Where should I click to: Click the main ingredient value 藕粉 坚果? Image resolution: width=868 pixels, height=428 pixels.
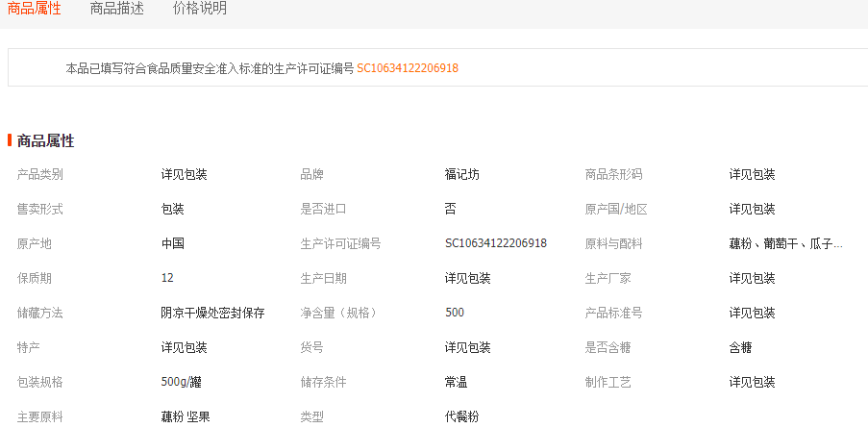point(186,416)
